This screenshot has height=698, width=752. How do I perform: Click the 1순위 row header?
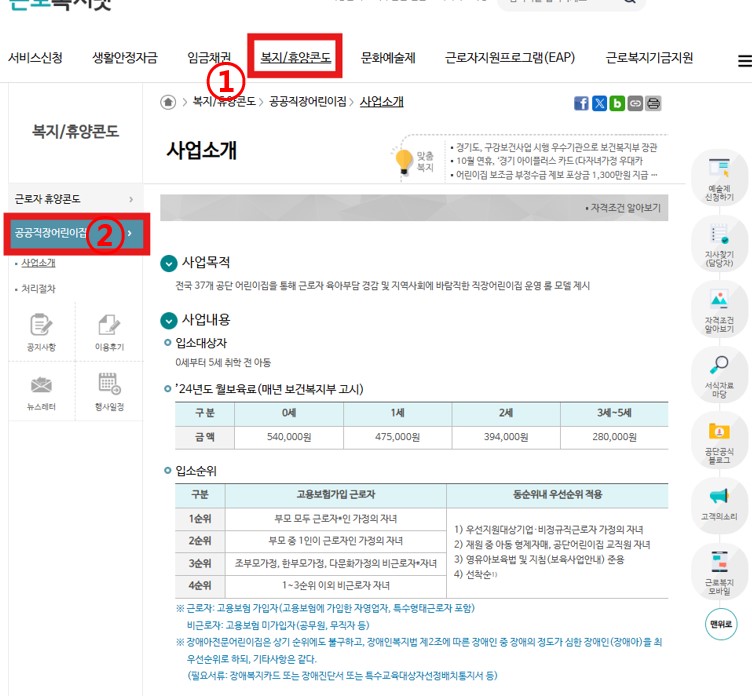(x=200, y=519)
